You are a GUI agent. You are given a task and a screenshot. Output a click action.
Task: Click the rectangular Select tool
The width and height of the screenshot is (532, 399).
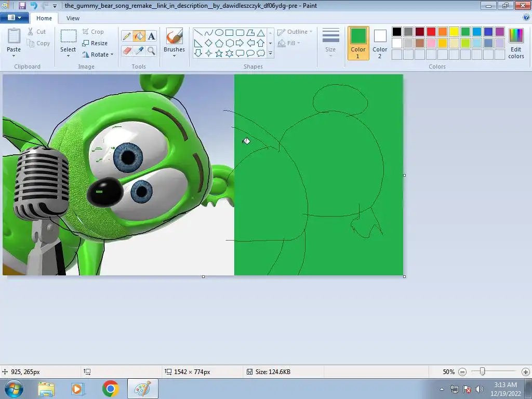point(68,36)
